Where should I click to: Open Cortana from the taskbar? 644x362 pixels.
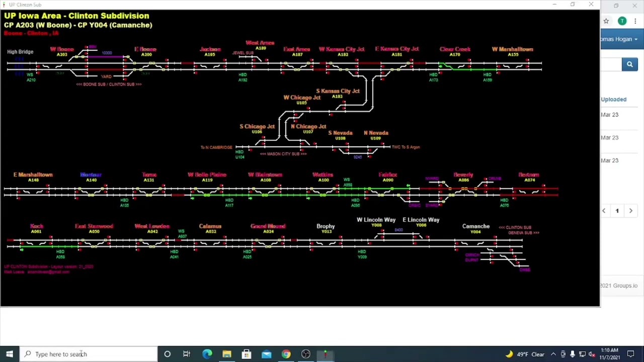(x=168, y=354)
